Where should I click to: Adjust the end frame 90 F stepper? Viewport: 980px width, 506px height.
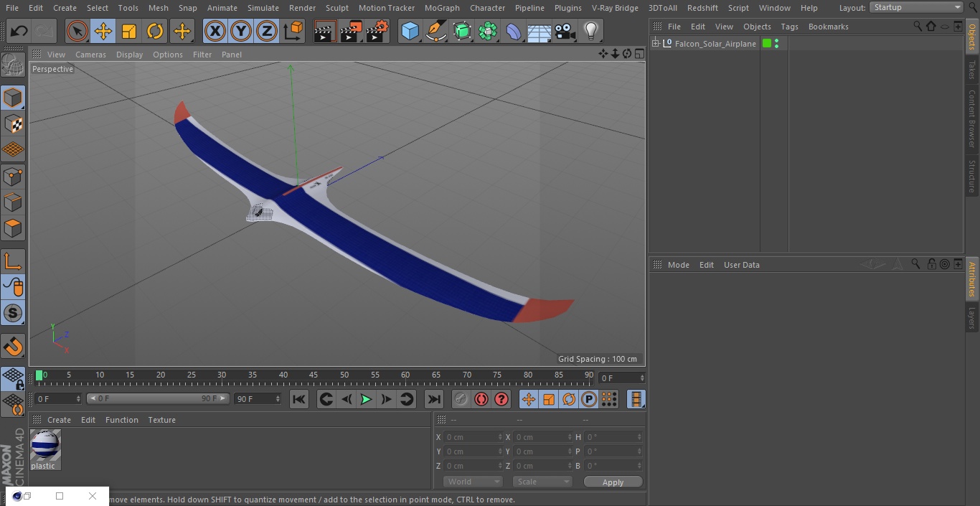(x=277, y=398)
